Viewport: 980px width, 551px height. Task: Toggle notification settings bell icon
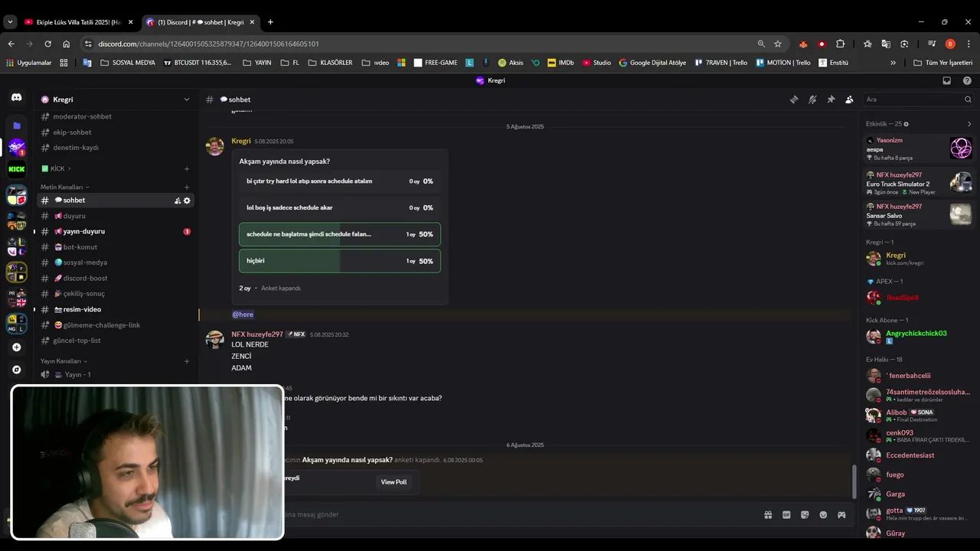812,99
